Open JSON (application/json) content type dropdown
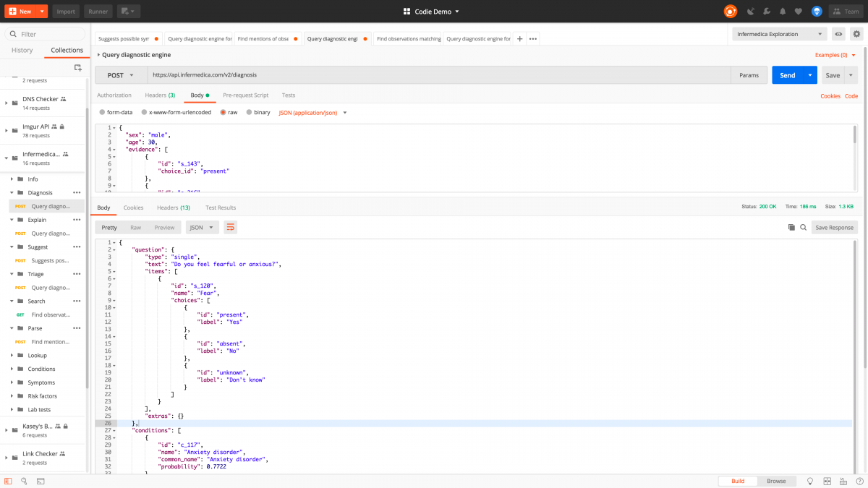The image size is (868, 488). [x=312, y=112]
